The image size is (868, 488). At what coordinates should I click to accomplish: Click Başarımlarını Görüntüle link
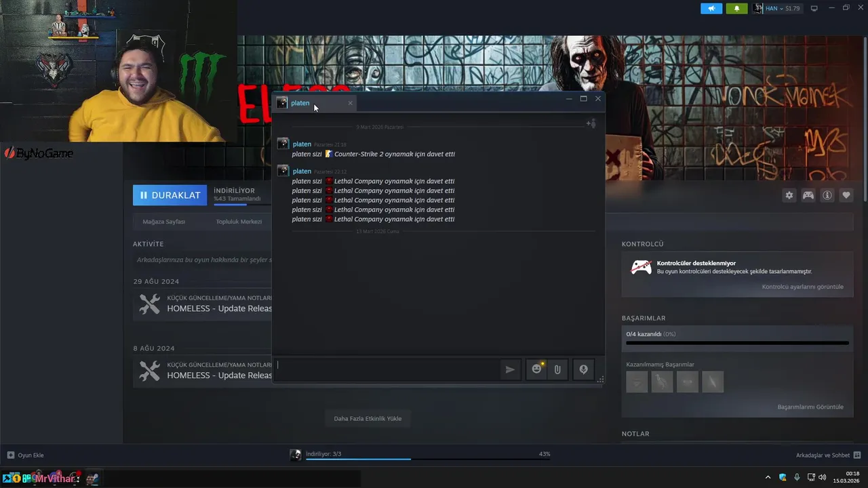810,407
